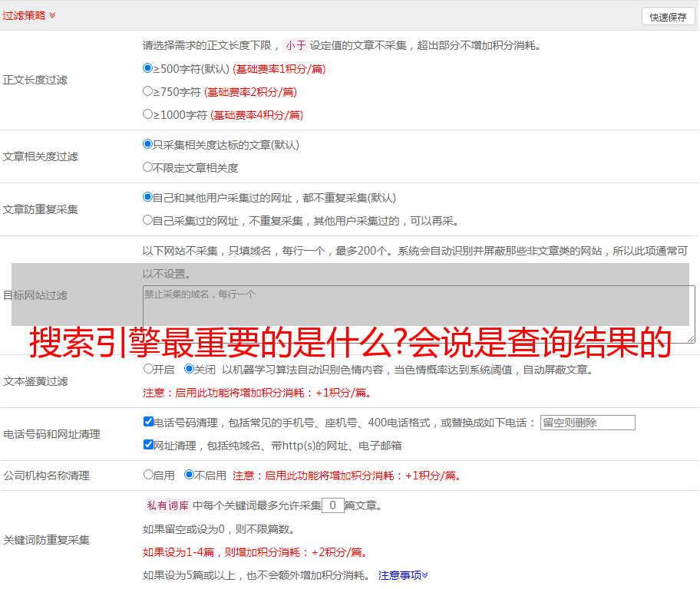700x589 pixels.
Task: Select 启用 for 公司机构名称清理
Action: click(149, 474)
